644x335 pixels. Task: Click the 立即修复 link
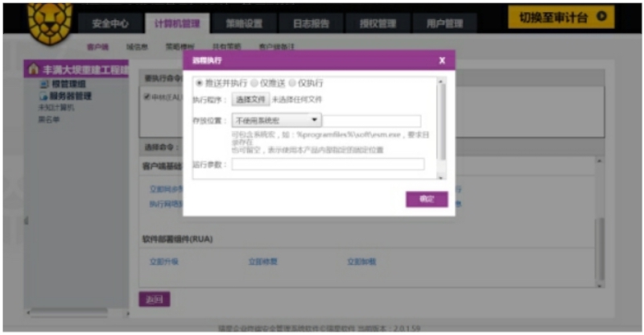point(262,262)
